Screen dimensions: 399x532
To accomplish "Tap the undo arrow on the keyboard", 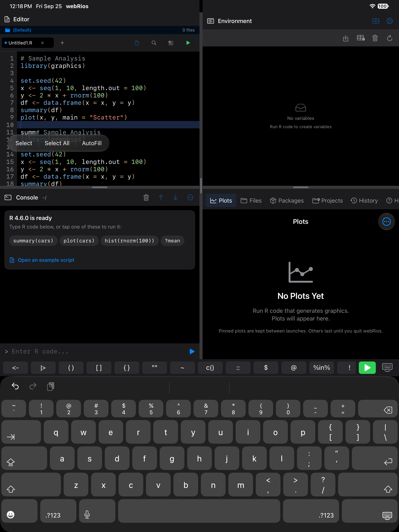I will (15, 386).
